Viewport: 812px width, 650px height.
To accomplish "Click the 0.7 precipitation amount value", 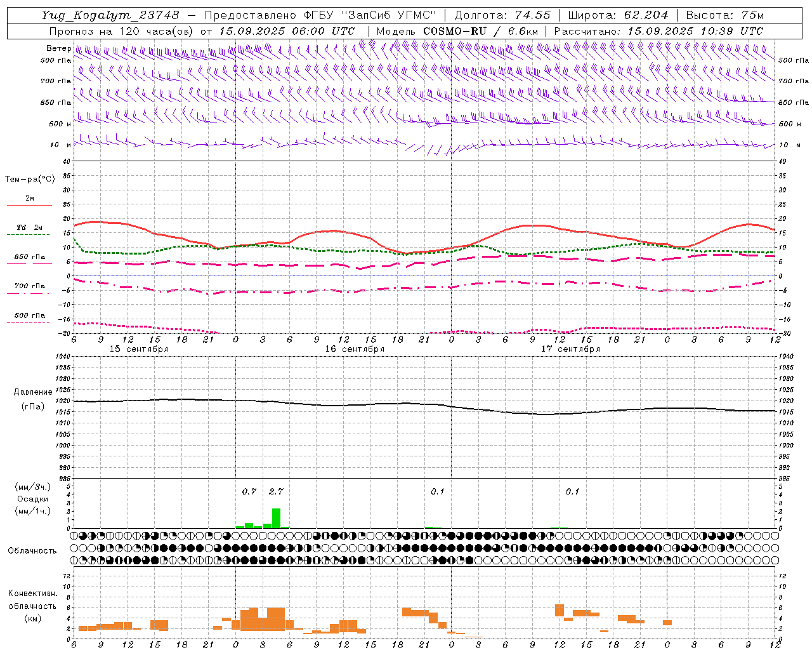I will pyautogui.click(x=249, y=491).
